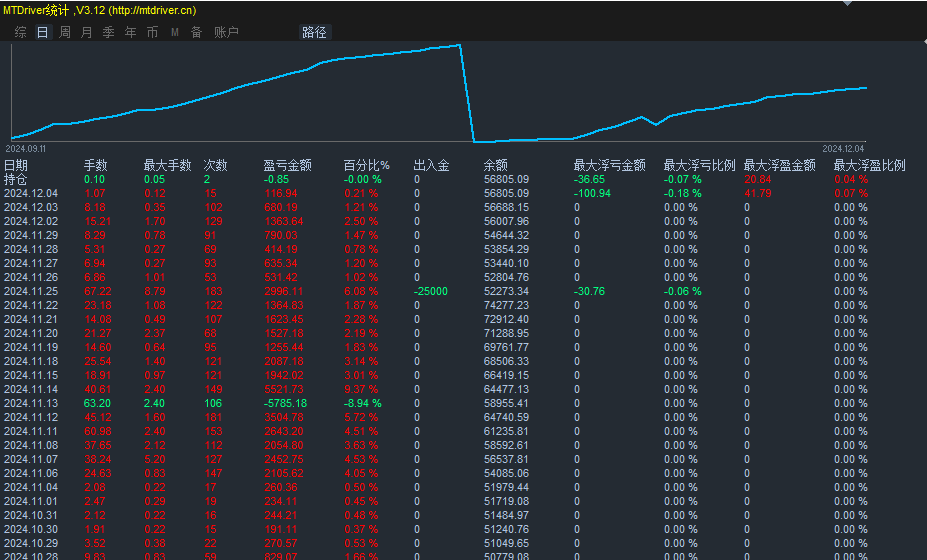Click the 路径 path button
The width and height of the screenshot is (927, 560).
(x=314, y=32)
